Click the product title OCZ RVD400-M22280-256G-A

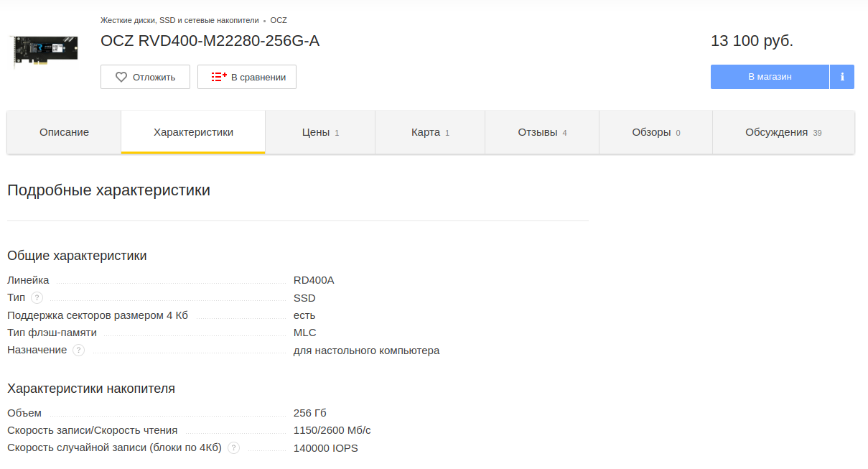210,41
